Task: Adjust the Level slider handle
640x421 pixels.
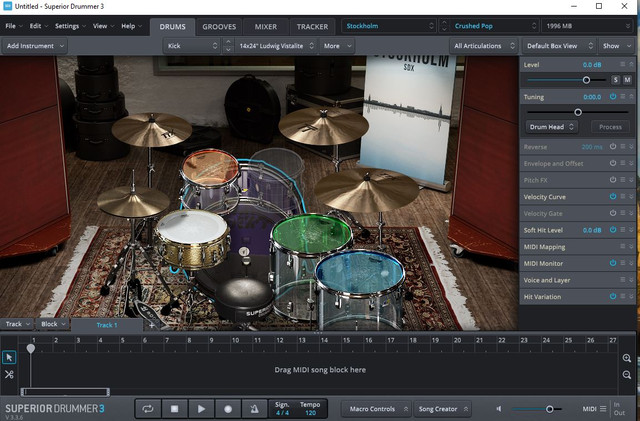Action: (x=586, y=80)
